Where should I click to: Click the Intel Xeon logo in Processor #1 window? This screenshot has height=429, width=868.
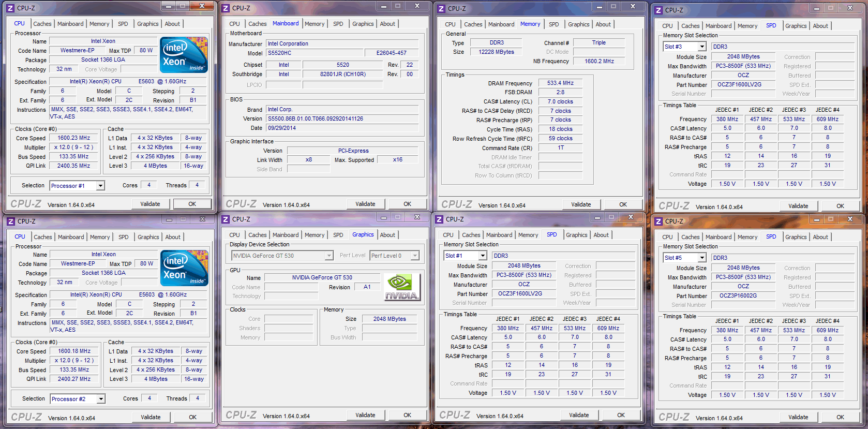pyautogui.click(x=184, y=54)
